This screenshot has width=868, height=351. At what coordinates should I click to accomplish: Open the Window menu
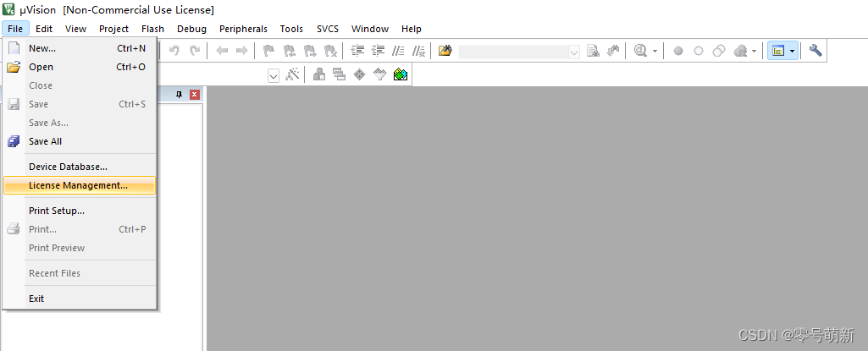tap(370, 29)
